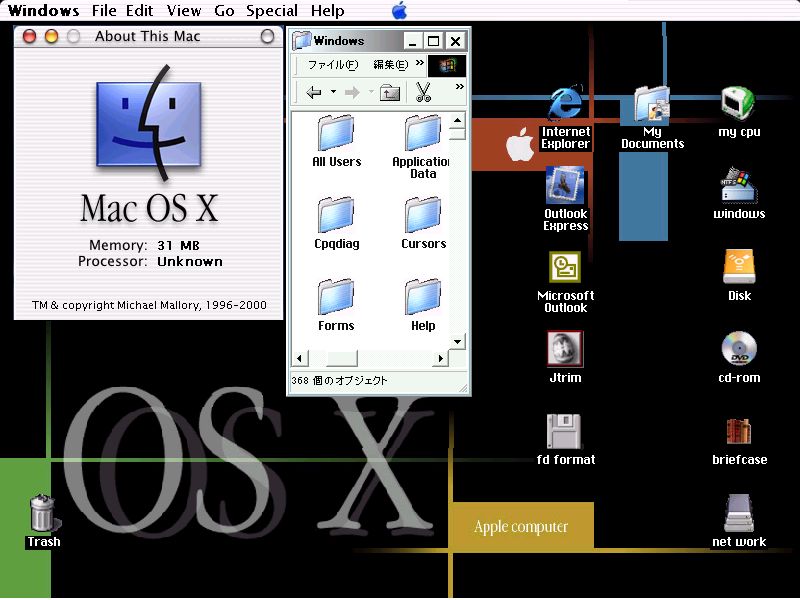Open the Outlook Express desktop icon
Image resolution: width=800 pixels, height=600 pixels.
click(x=565, y=186)
